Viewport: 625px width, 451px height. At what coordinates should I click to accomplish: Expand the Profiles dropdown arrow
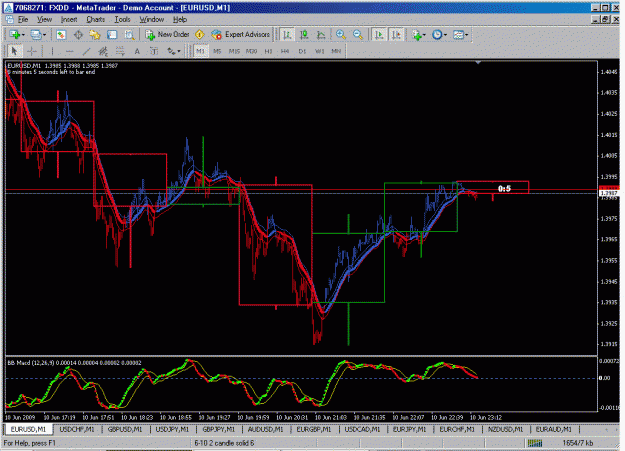tap(44, 35)
